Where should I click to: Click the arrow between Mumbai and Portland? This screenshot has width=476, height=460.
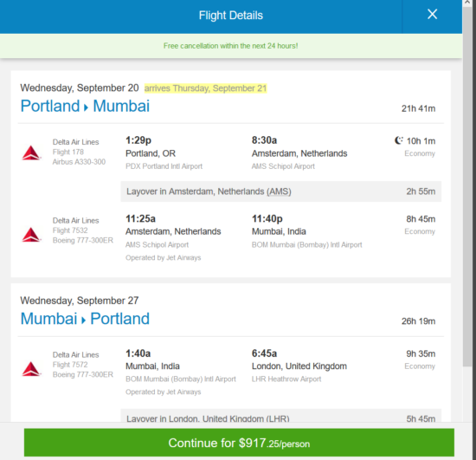pyautogui.click(x=83, y=320)
